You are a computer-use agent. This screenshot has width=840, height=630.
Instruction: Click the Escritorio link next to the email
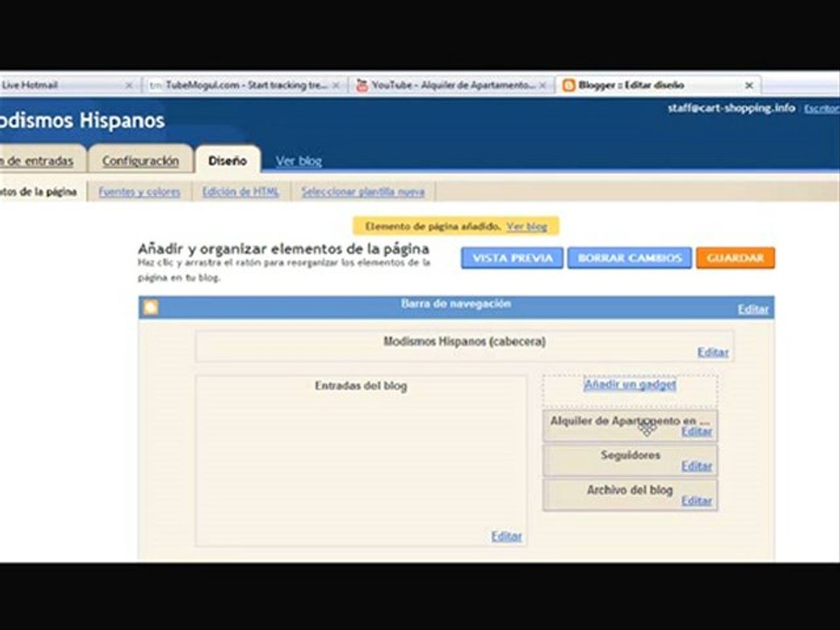point(822,108)
